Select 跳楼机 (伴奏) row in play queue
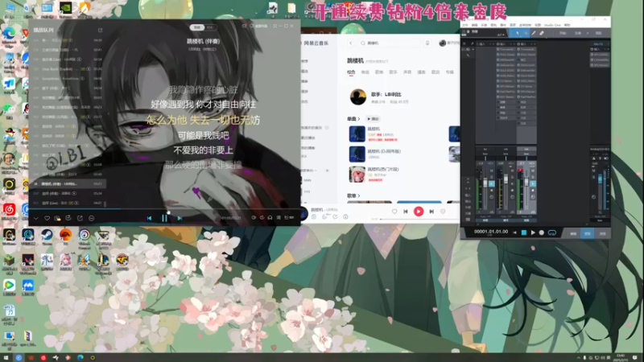The image size is (644, 362). (68, 183)
